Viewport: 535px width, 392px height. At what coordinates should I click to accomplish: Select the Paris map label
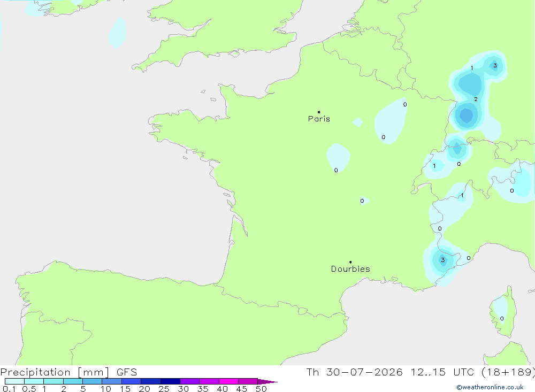(x=319, y=119)
